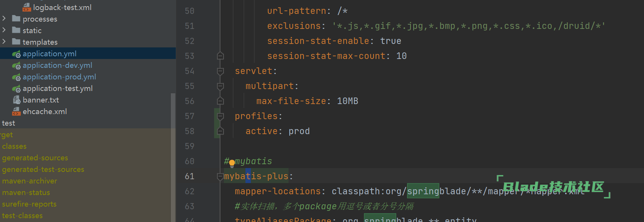Click the lightbulb intention icon near #mybatis

[232, 163]
